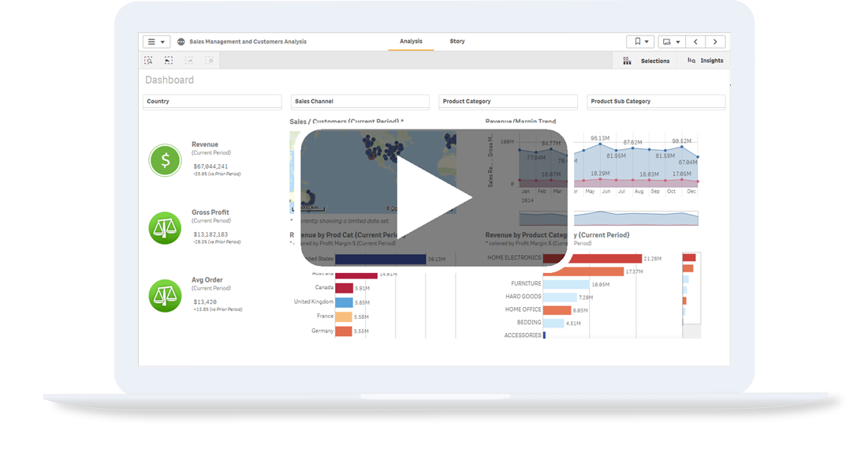Click the globe app icon
Screen dimensions: 868x468
tap(181, 42)
